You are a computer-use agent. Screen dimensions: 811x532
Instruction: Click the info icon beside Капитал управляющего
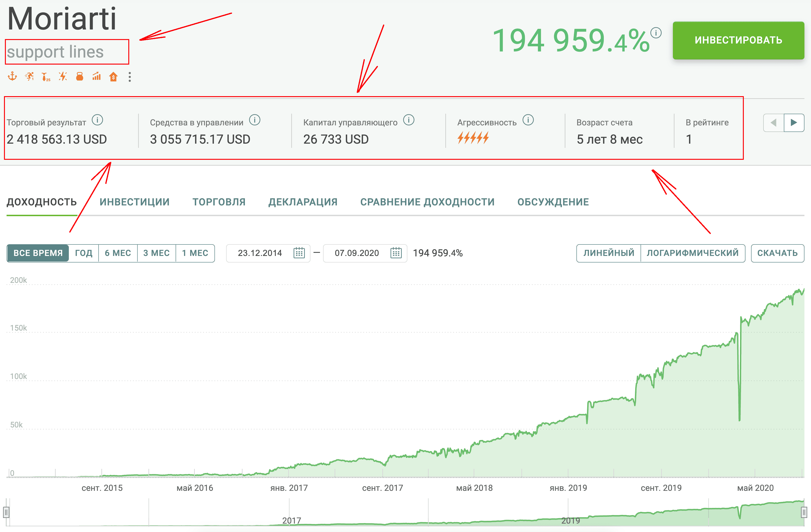click(409, 120)
